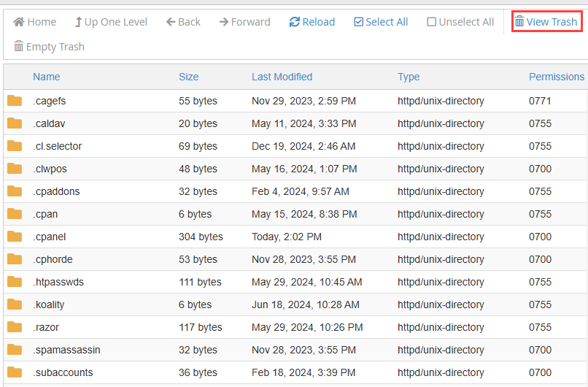Click Empty Trash in the toolbar
This screenshot has width=588, height=387.
click(x=49, y=47)
